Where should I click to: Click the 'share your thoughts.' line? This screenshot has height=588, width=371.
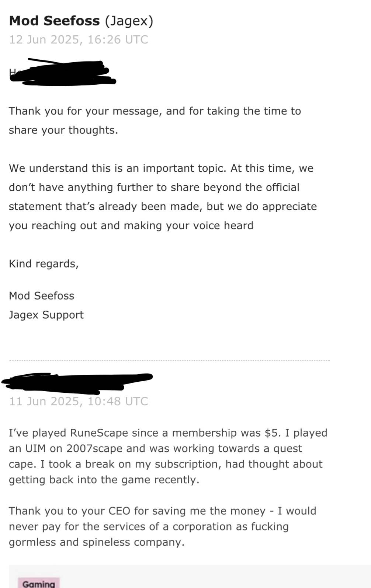point(63,130)
